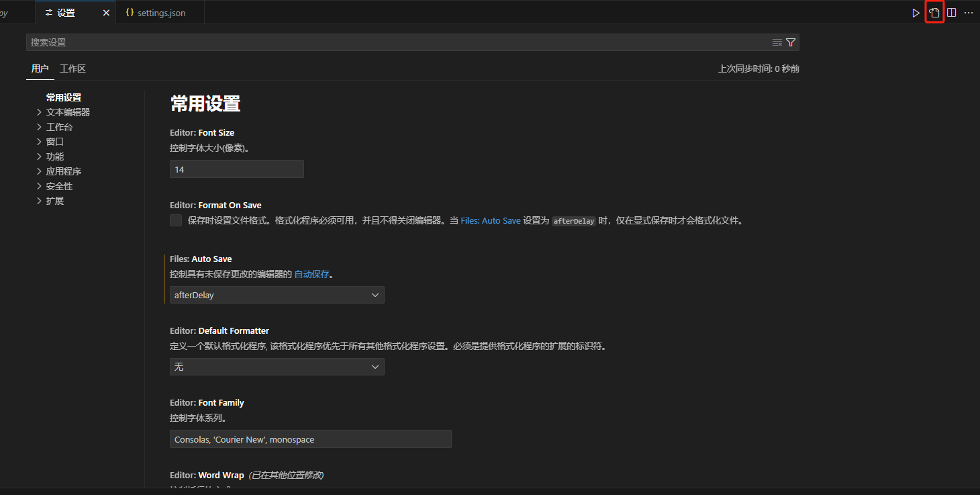Open Settings (JSON) via the editor toolbar icon

[934, 12]
